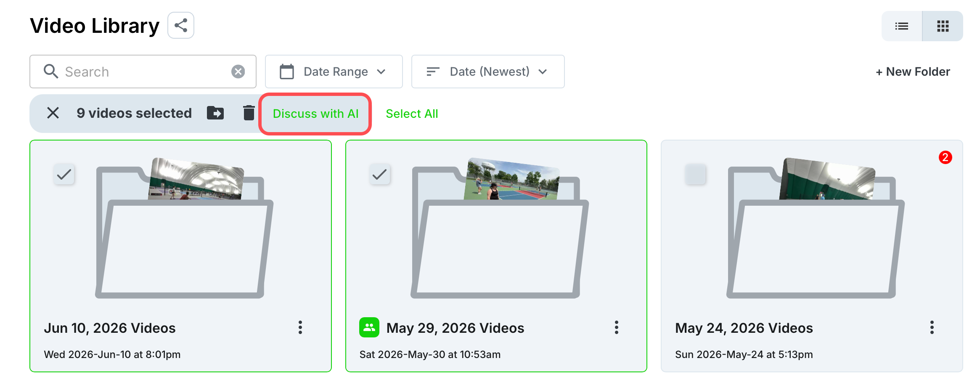Screen dimensions: 980x382
Task: Clear the search field with the X icon
Action: coord(238,72)
